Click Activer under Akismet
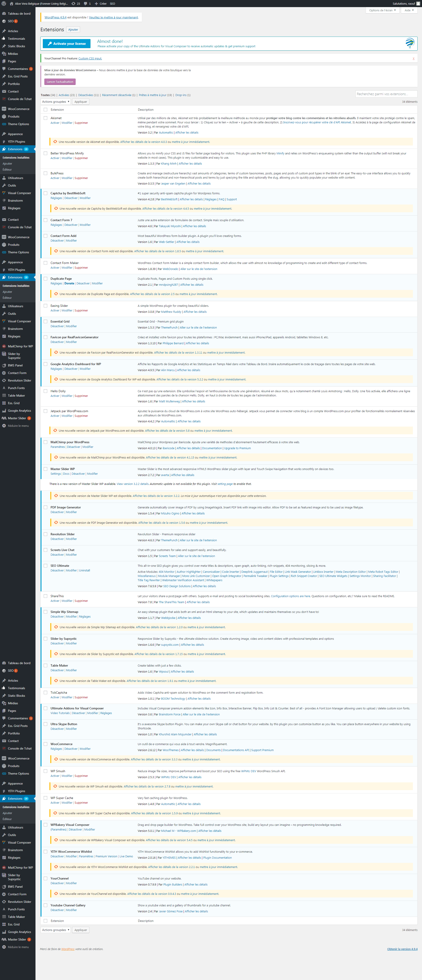Image resolution: width=422 pixels, height=980 pixels. pos(55,123)
